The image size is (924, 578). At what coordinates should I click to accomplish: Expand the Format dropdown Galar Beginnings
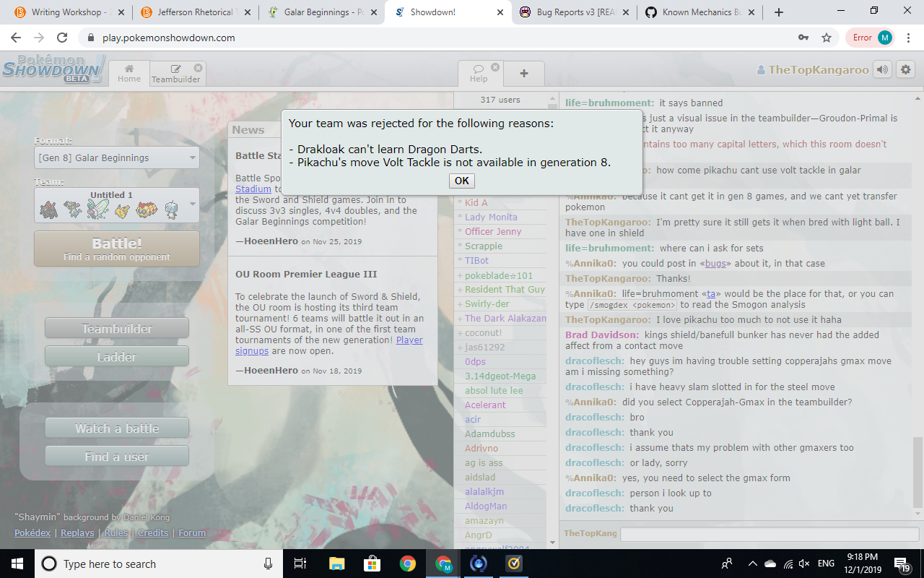(117, 158)
